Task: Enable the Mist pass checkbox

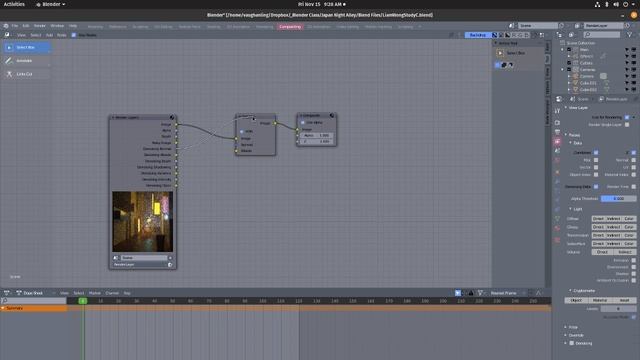Action: (x=596, y=160)
